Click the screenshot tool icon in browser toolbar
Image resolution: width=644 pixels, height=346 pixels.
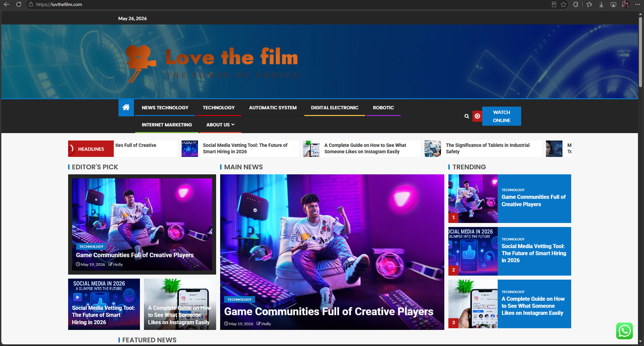click(613, 4)
